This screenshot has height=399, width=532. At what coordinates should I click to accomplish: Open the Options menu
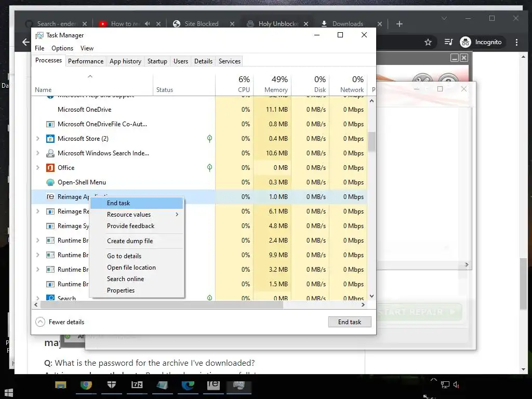[62, 48]
